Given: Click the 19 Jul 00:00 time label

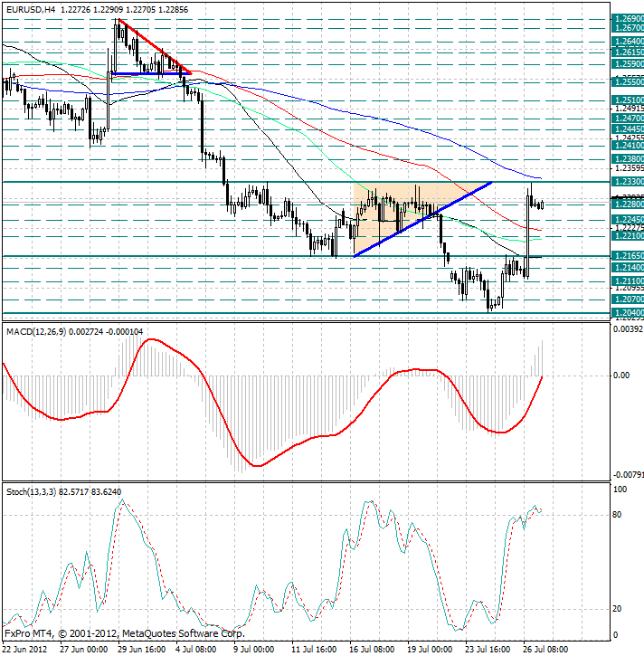Looking at the screenshot, I should point(430,650).
